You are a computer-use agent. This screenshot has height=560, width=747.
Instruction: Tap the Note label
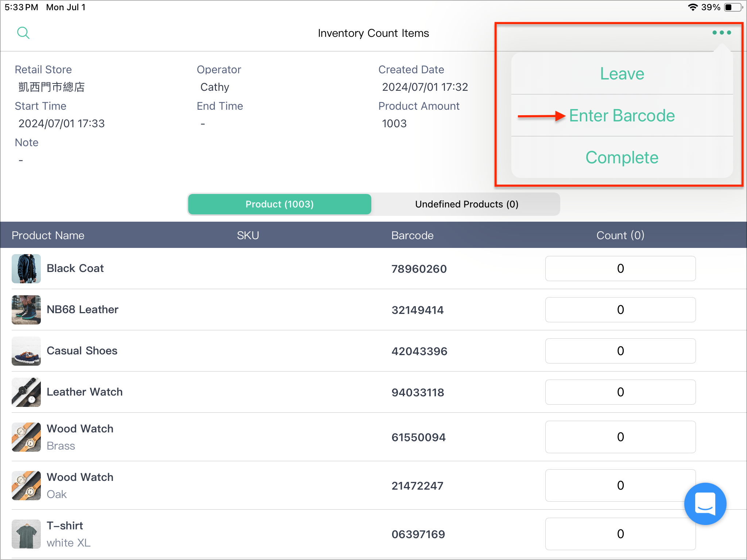(x=27, y=143)
